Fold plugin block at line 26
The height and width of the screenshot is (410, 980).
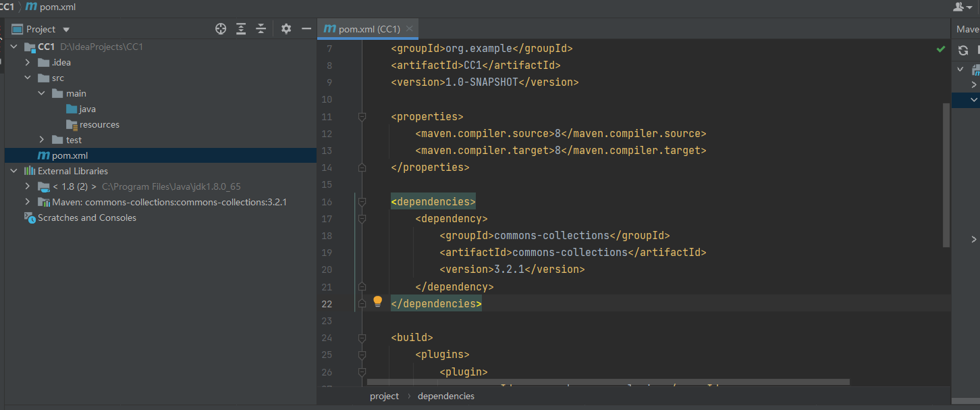362,371
